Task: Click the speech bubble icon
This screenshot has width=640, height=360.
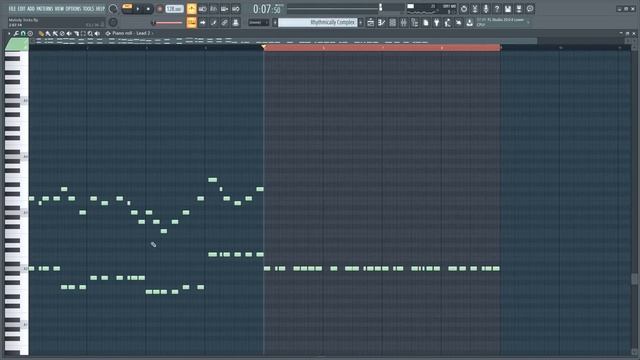Action: 530,9
